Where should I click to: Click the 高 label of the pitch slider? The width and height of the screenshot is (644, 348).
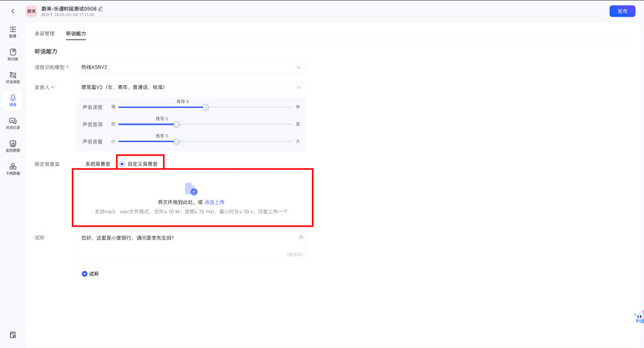(x=298, y=124)
